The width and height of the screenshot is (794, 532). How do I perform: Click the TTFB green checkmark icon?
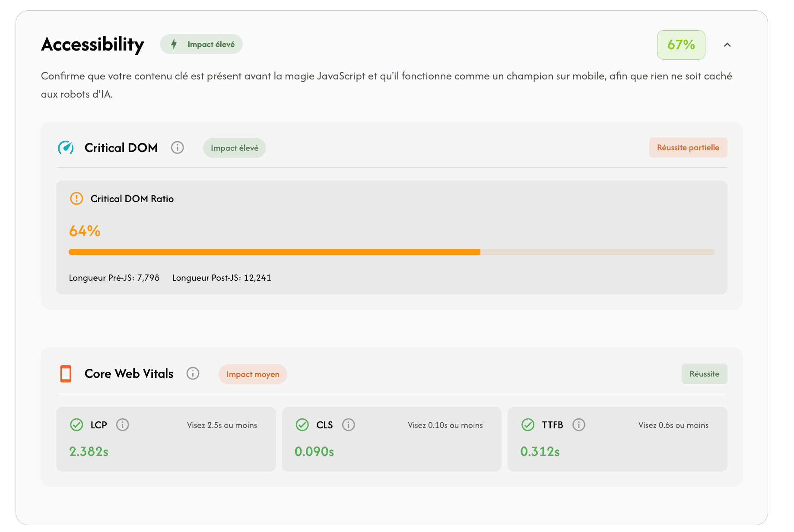point(528,425)
